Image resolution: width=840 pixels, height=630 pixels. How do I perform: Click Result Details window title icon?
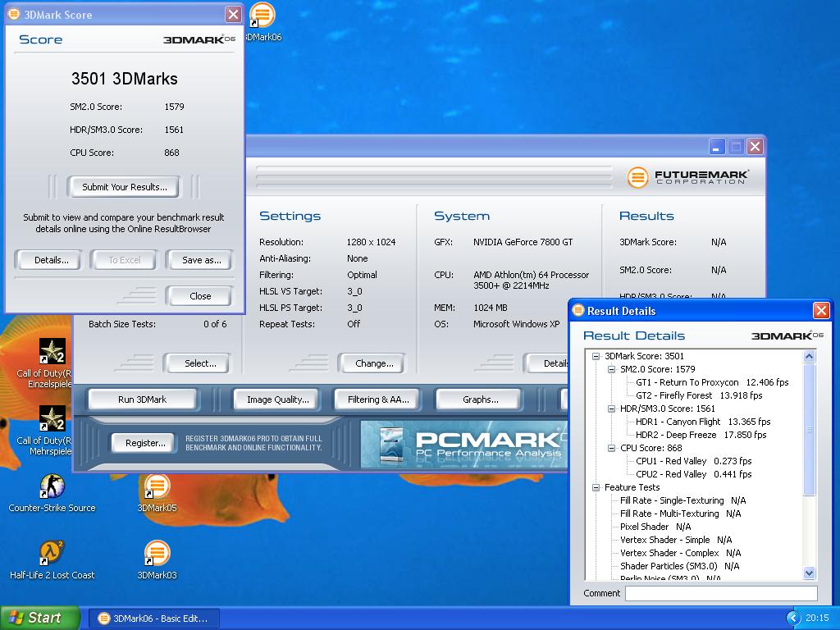coord(578,311)
